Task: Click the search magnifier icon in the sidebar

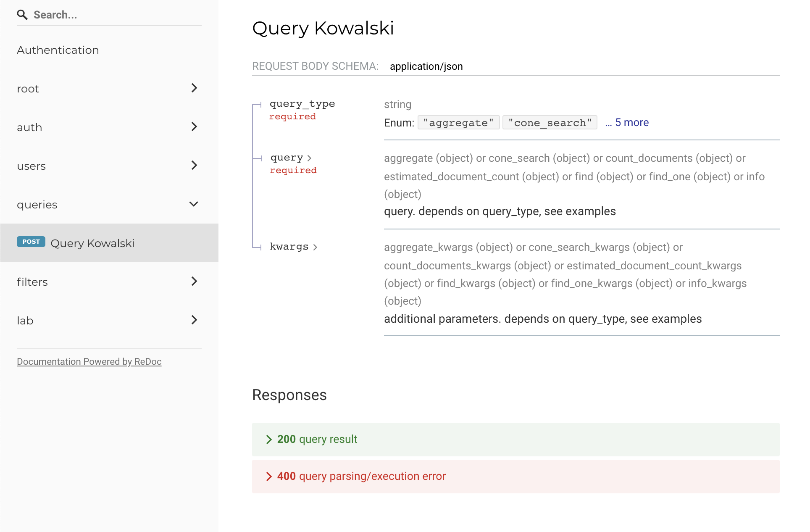Action: [22, 14]
